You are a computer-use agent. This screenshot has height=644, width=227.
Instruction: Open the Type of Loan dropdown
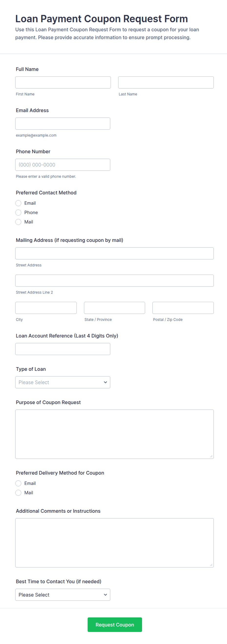click(x=63, y=382)
